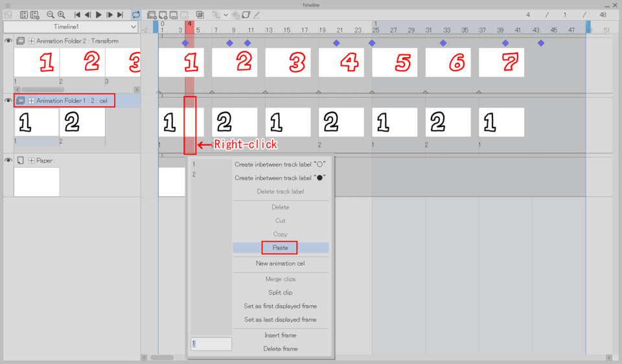622x364 pixels.
Task: Click New animation folder icon
Action: 152,15
